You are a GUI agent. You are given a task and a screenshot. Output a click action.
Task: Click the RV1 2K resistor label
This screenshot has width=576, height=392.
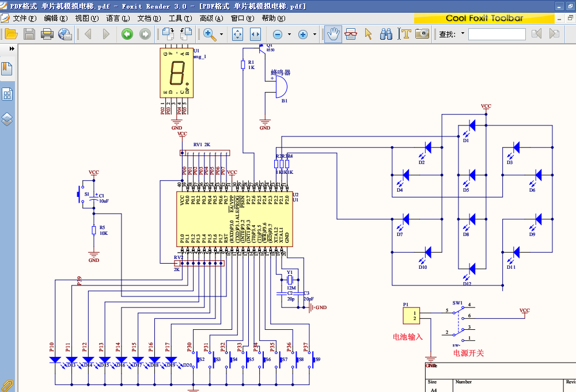click(202, 144)
